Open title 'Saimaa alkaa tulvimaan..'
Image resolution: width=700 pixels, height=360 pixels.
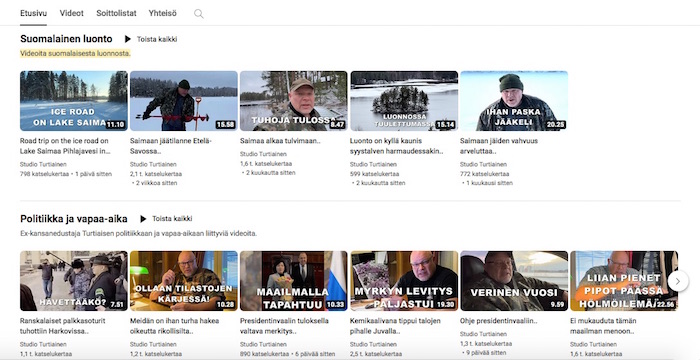pos(280,141)
